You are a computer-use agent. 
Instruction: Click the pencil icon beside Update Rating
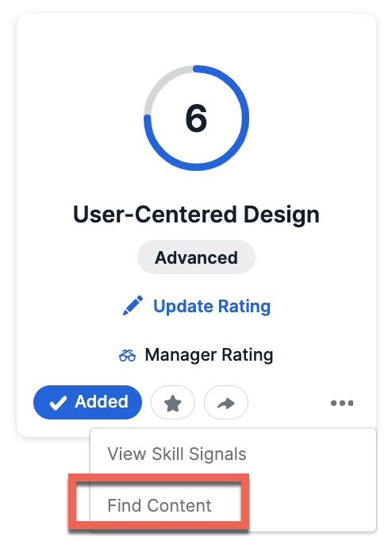click(133, 306)
